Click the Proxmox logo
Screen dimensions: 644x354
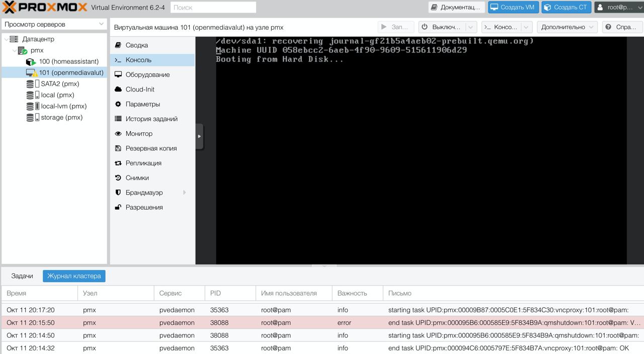45,7
